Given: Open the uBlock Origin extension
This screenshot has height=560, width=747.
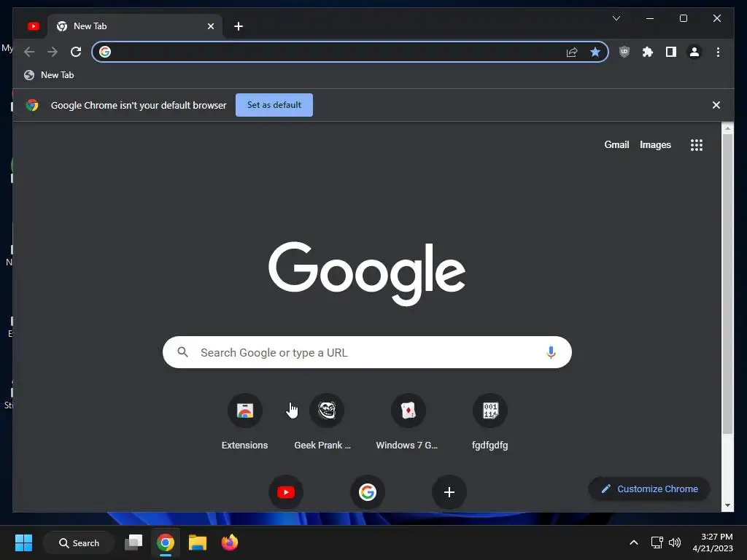Looking at the screenshot, I should tap(624, 52).
